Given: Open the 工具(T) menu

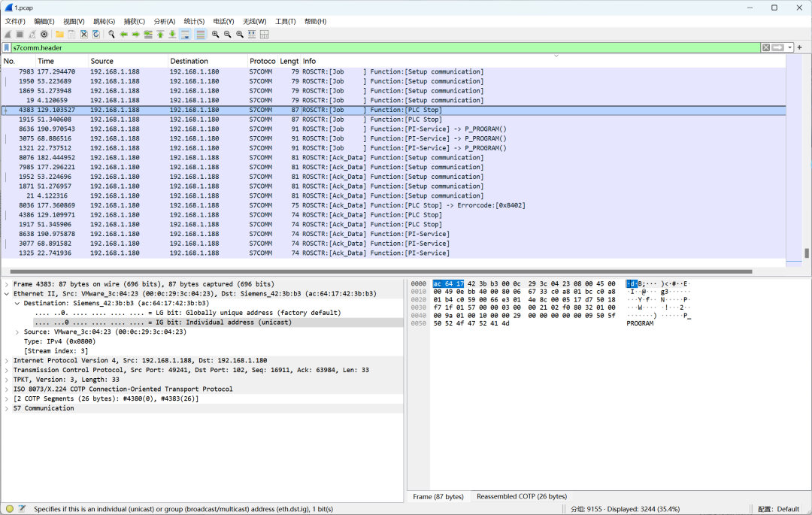Looking at the screenshot, I should click(286, 21).
